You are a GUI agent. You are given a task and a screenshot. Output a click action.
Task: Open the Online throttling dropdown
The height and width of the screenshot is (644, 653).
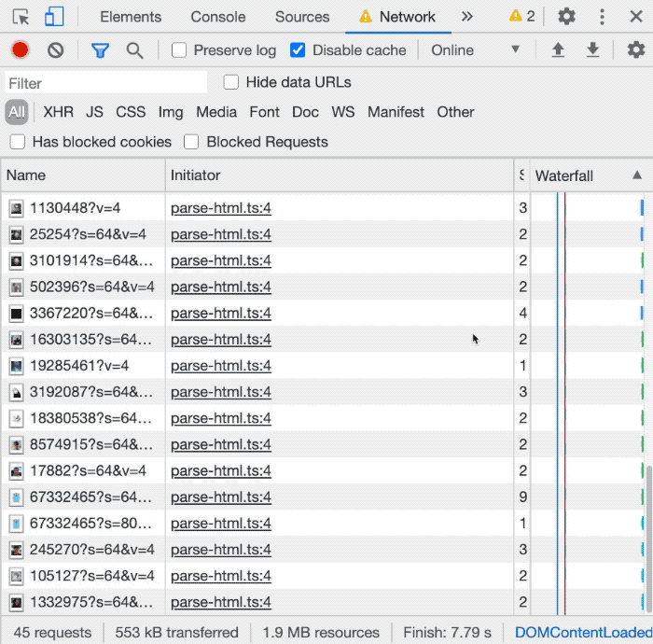pos(476,50)
